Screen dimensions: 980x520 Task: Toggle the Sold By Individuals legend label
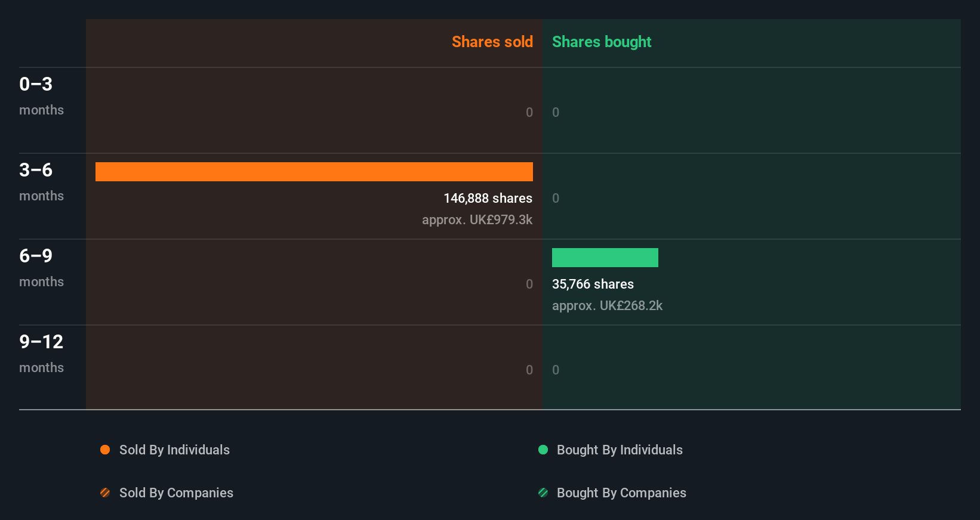point(174,450)
